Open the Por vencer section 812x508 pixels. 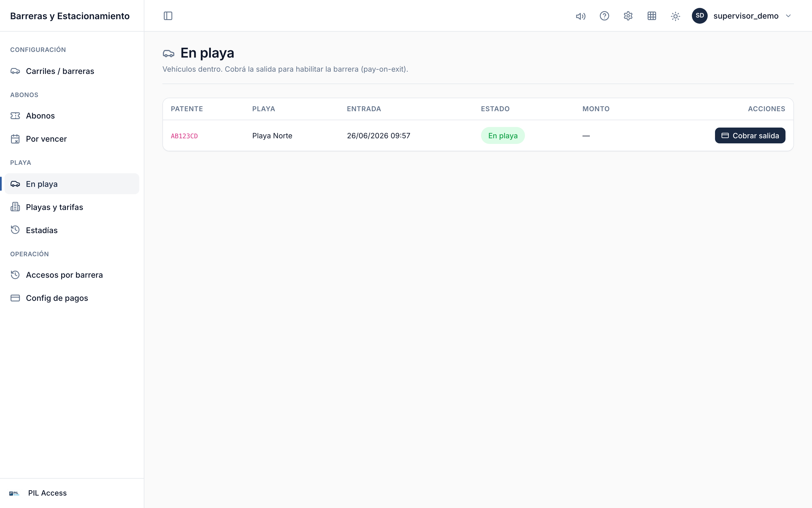click(72, 139)
